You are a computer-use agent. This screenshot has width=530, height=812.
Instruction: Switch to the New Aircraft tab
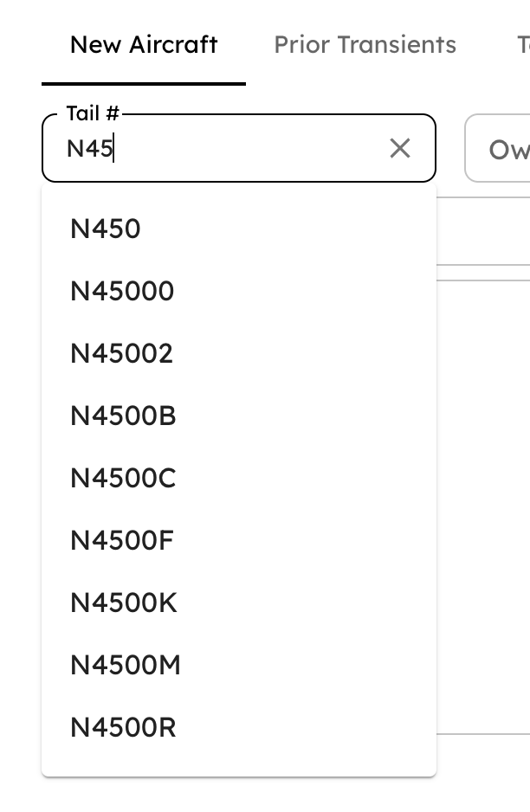tap(145, 45)
